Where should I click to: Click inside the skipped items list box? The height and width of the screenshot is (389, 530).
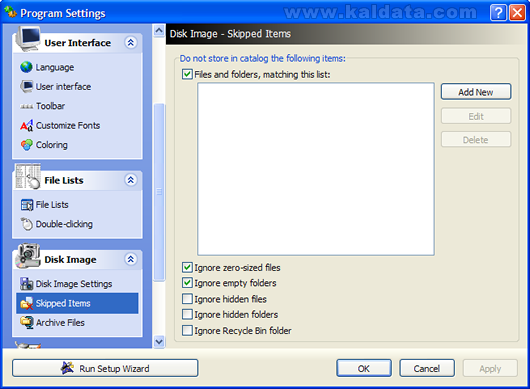click(316, 169)
